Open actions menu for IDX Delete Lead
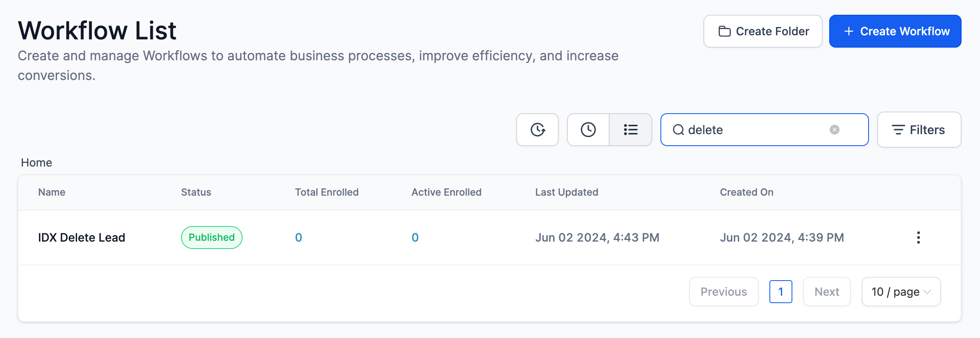 pos(918,238)
